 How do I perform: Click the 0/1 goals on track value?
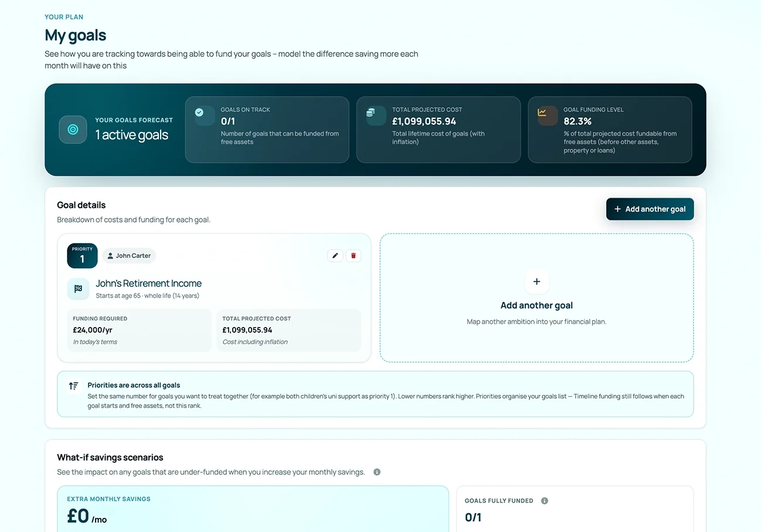pyautogui.click(x=227, y=121)
